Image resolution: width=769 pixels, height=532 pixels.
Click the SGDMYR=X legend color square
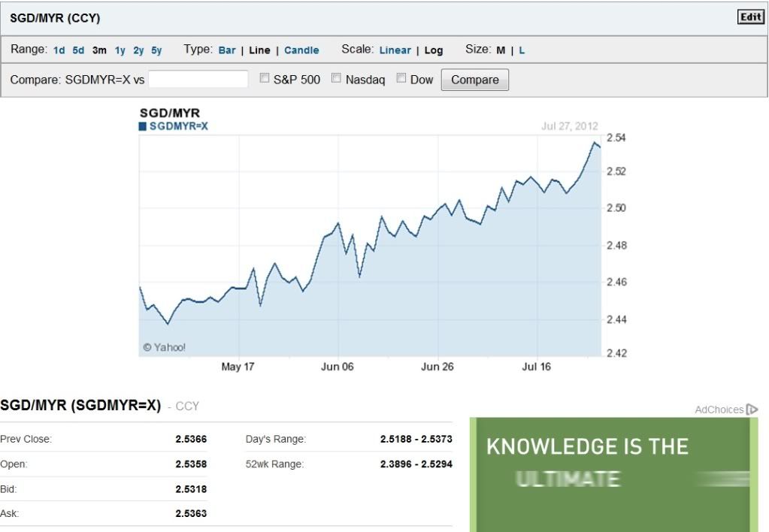(143, 126)
